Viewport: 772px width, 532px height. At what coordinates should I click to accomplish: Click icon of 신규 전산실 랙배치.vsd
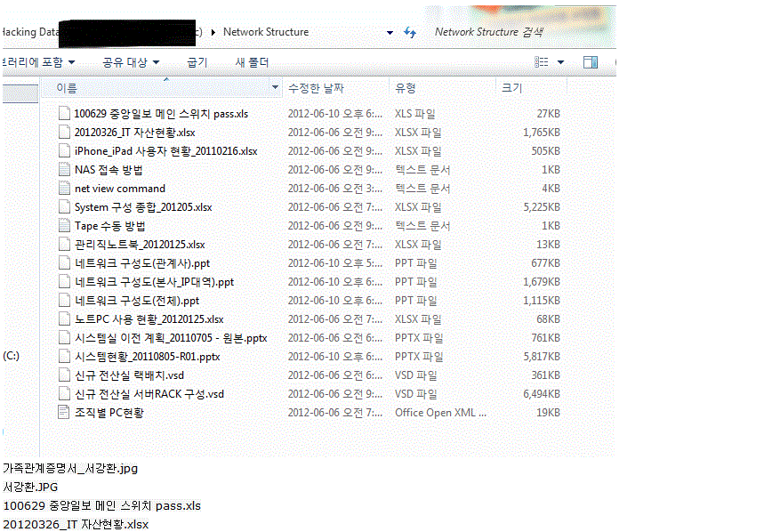64,375
